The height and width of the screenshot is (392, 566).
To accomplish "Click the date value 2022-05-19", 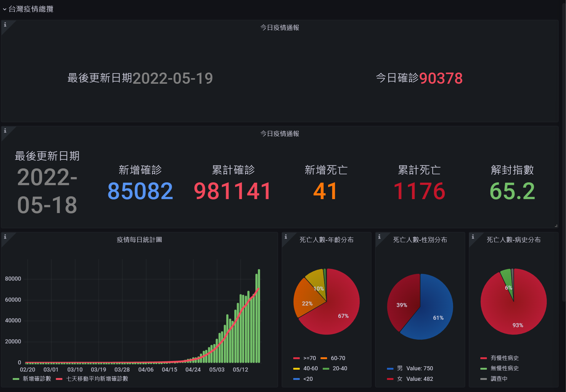I will pyautogui.click(x=173, y=78).
